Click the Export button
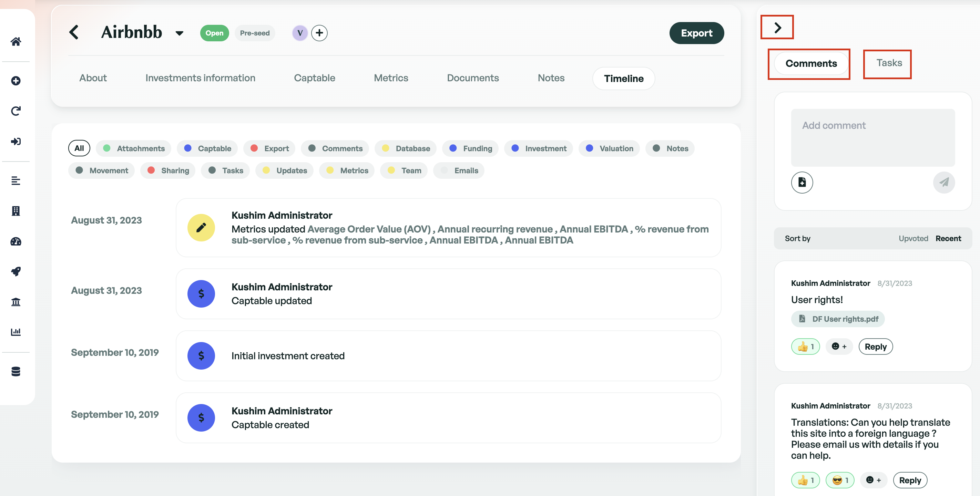Viewport: 980px width, 496px height. 696,33
